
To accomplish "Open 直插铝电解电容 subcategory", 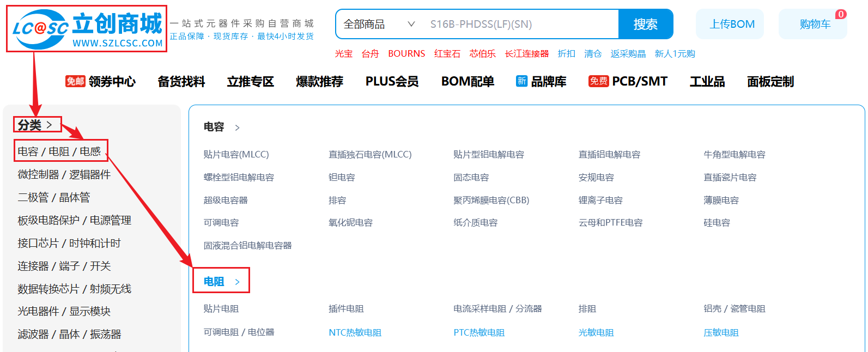I will tap(609, 154).
